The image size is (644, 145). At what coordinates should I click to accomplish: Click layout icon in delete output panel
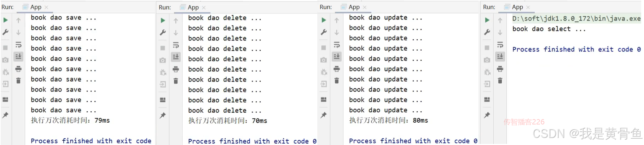point(163,100)
